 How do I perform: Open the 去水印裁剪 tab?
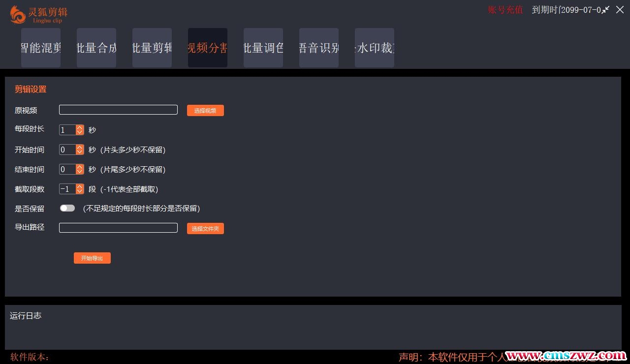pyautogui.click(x=375, y=48)
